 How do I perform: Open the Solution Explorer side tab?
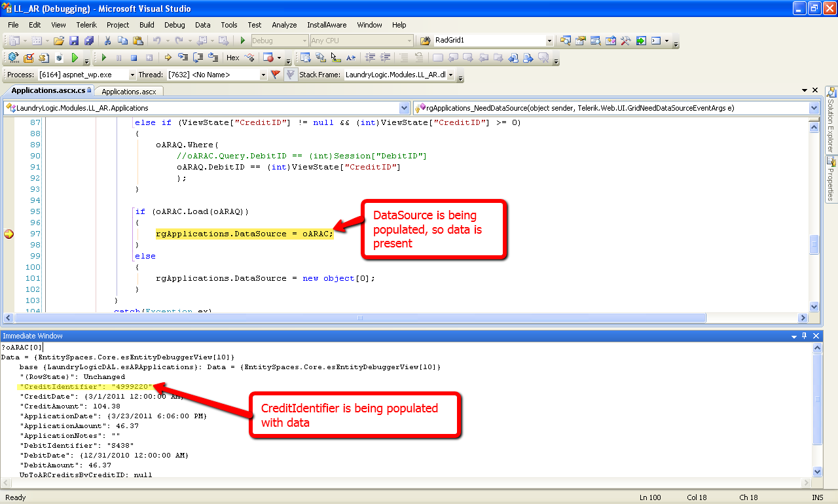pos(831,119)
